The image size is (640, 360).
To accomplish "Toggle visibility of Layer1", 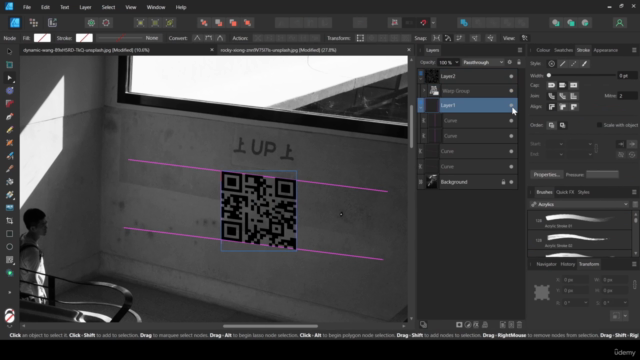I will pyautogui.click(x=511, y=105).
